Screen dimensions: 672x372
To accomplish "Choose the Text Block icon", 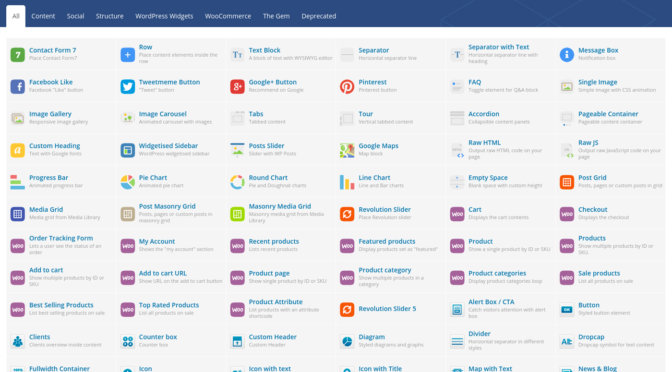I will (237, 55).
